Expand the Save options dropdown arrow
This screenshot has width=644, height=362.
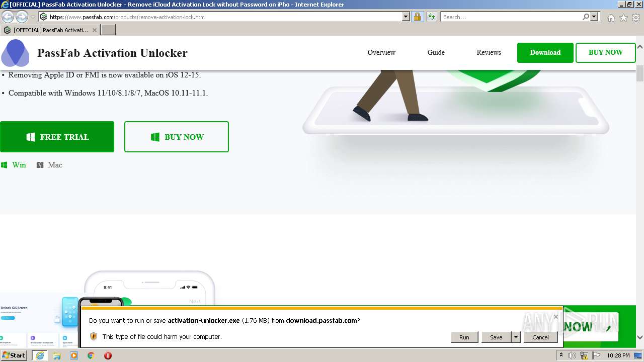pos(516,337)
